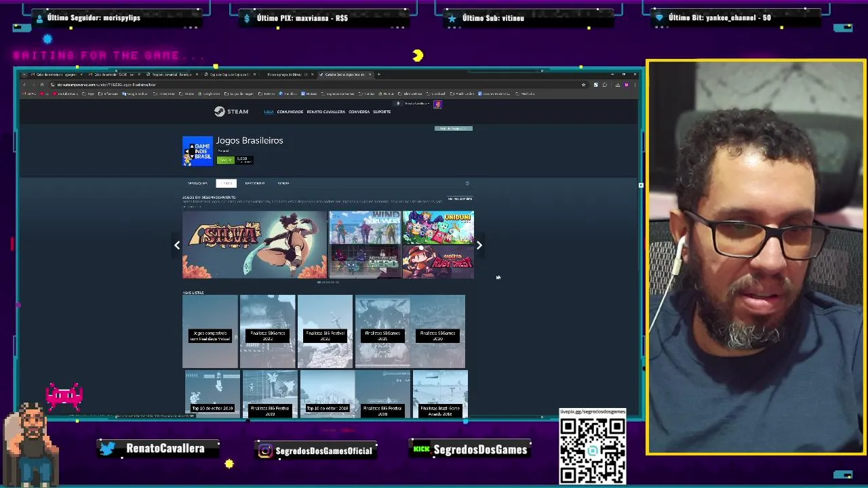Click the Steam logo in header

click(231, 112)
